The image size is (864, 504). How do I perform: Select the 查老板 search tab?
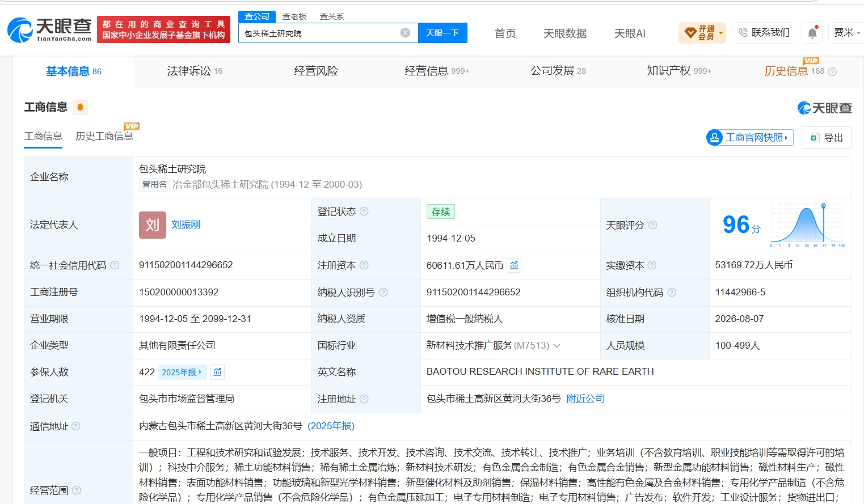294,16
